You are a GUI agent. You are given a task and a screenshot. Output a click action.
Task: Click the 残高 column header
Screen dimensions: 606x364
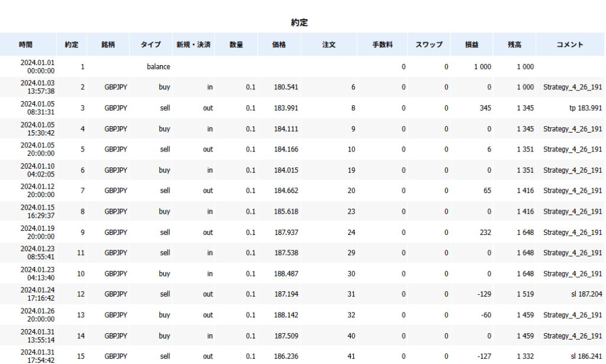pos(514,45)
